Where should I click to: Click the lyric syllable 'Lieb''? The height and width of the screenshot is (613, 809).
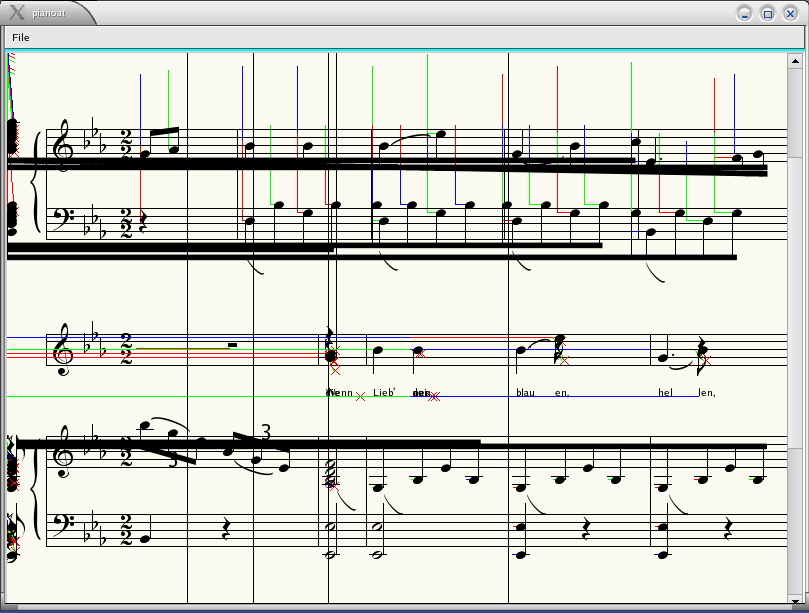point(385,393)
